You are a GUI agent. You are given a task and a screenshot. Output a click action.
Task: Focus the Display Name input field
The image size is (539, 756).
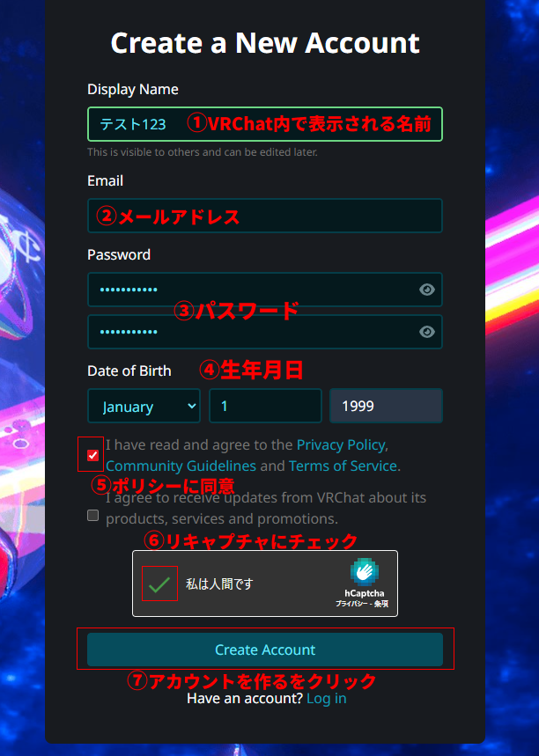tap(265, 124)
